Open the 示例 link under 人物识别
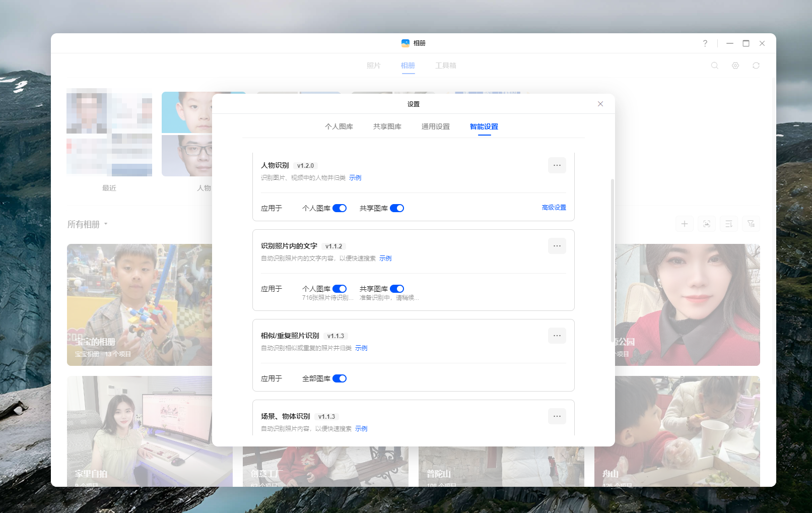Viewport: 812px width, 513px height. [x=355, y=178]
